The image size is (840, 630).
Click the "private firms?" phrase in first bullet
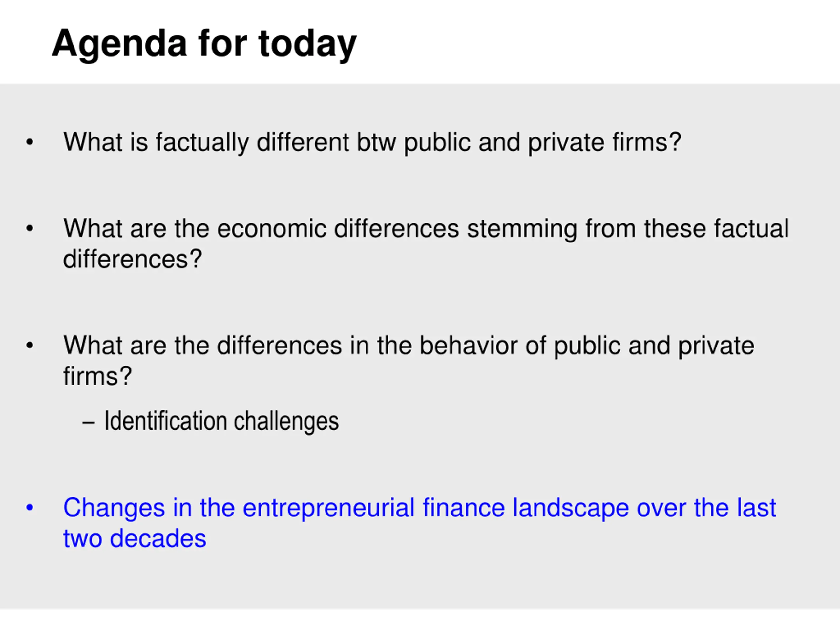[604, 142]
